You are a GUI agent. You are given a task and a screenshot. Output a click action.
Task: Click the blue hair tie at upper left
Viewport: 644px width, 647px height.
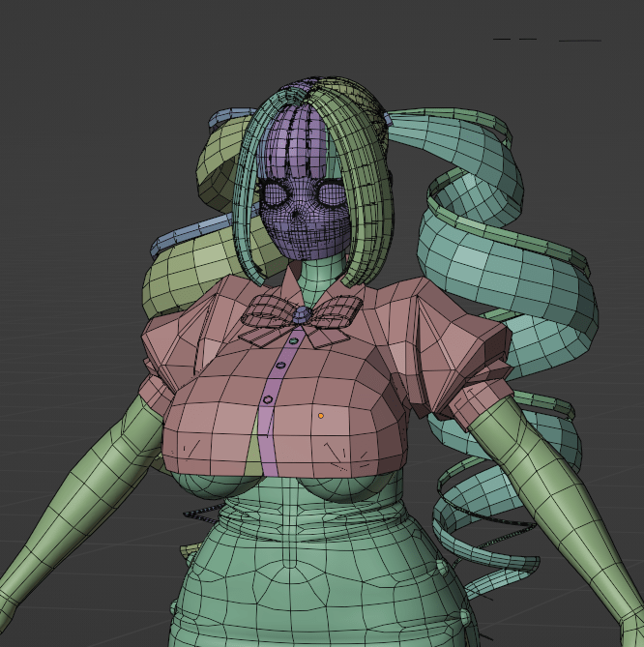click(x=226, y=119)
